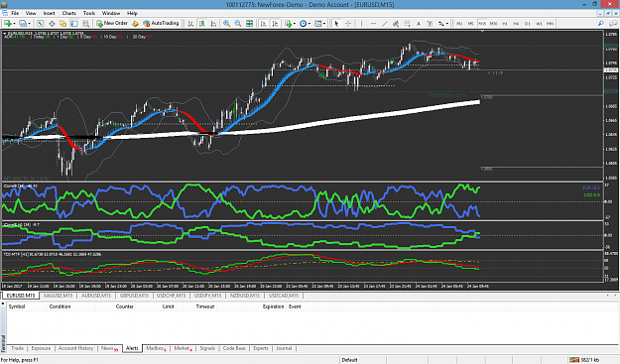Open the Account History terminal tab
The image size is (620, 364).
point(75,348)
